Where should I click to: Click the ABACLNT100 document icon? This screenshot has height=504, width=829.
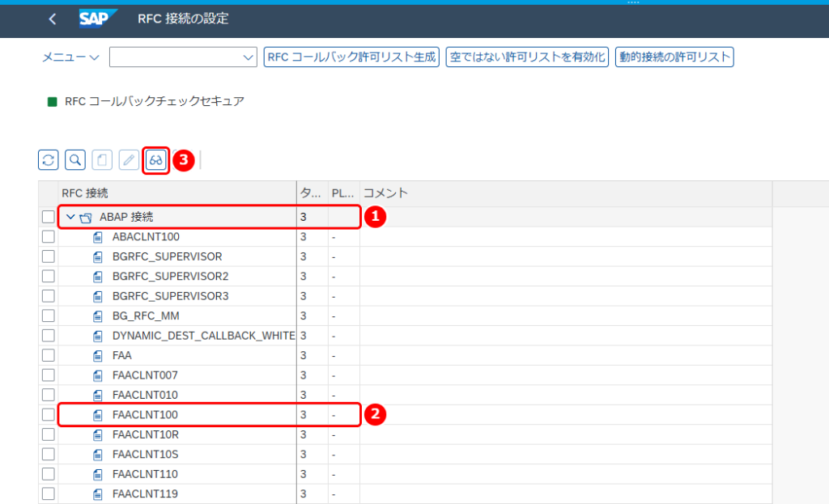[x=98, y=237]
